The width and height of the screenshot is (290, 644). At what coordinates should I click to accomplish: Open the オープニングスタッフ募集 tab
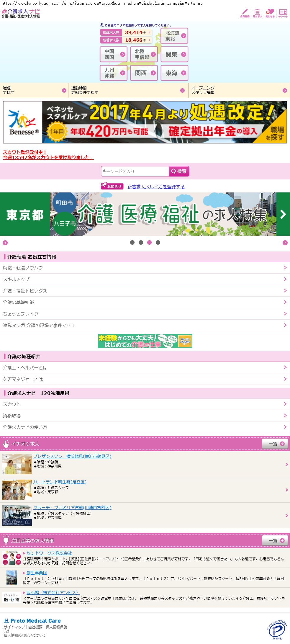239,90
